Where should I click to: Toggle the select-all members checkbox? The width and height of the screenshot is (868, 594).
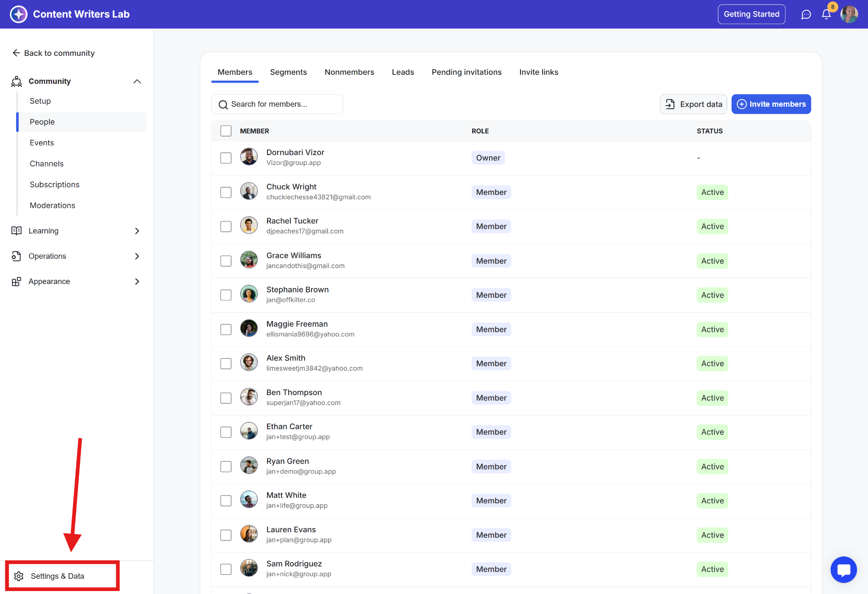(226, 131)
